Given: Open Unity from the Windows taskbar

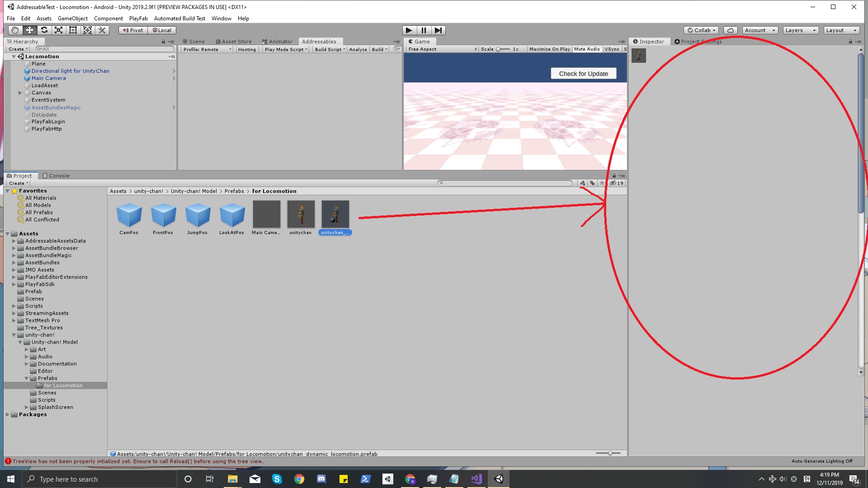Looking at the screenshot, I should [x=499, y=479].
